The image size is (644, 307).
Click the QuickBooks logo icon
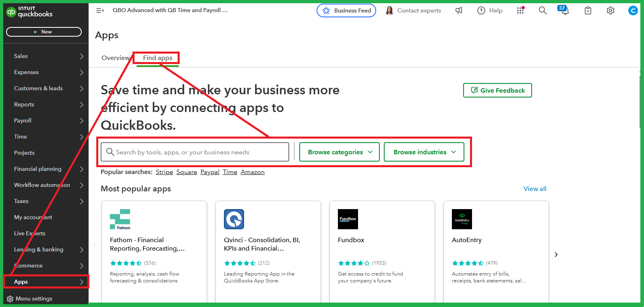11,12
